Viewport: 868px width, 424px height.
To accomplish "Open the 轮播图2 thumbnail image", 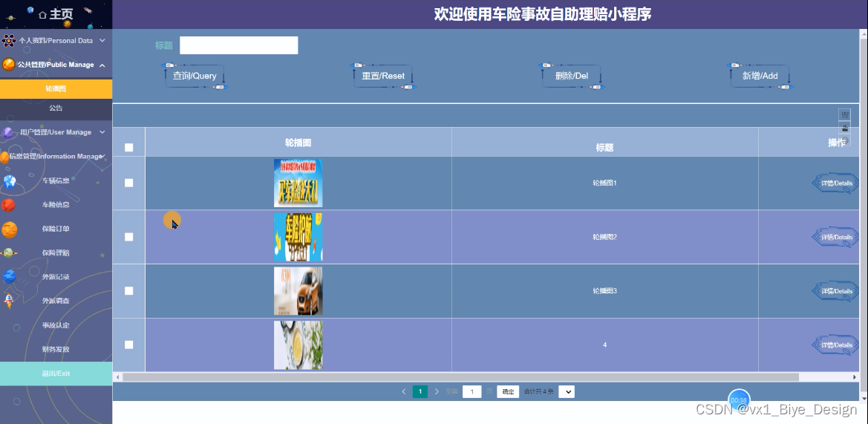I will (298, 237).
